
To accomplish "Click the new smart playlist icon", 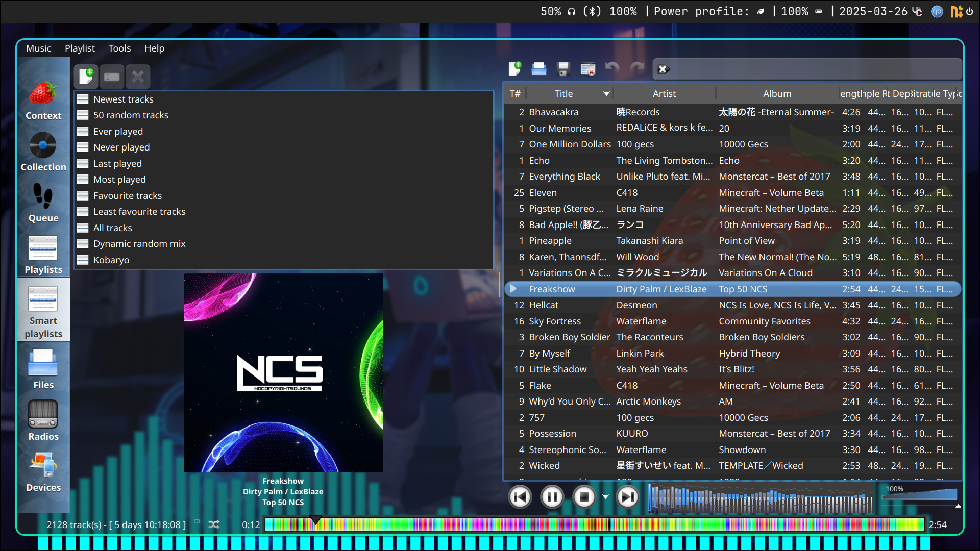I will [86, 77].
